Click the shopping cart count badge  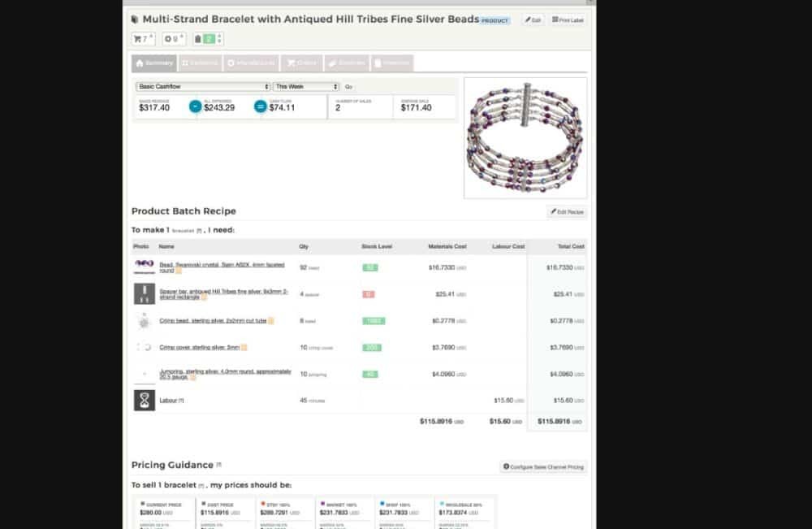click(143, 39)
